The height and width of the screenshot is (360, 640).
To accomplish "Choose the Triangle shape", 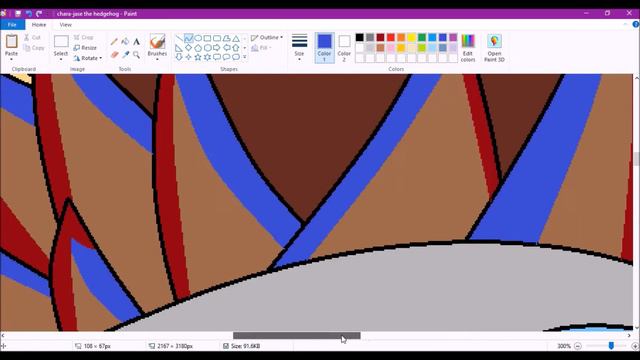I will 236,38.
